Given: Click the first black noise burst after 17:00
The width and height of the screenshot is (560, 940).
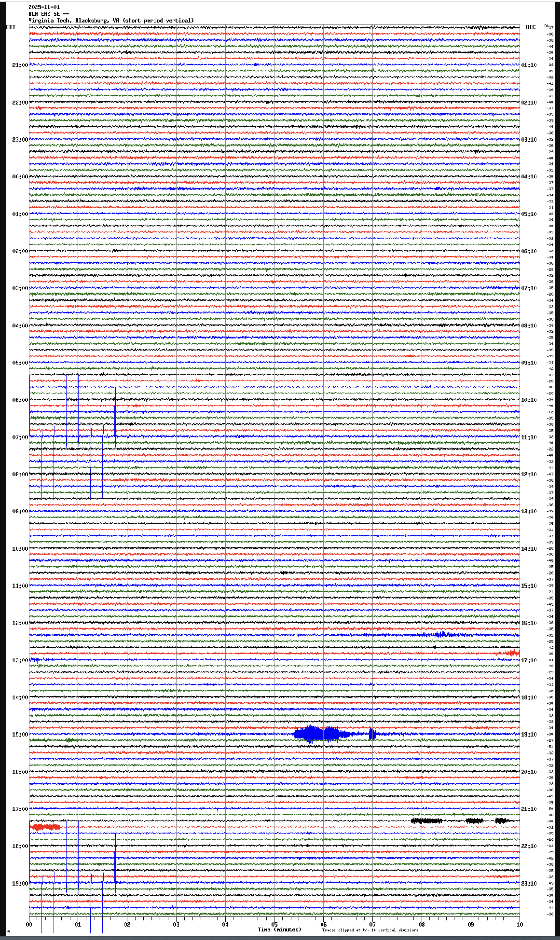Looking at the screenshot, I should pyautogui.click(x=426, y=821).
